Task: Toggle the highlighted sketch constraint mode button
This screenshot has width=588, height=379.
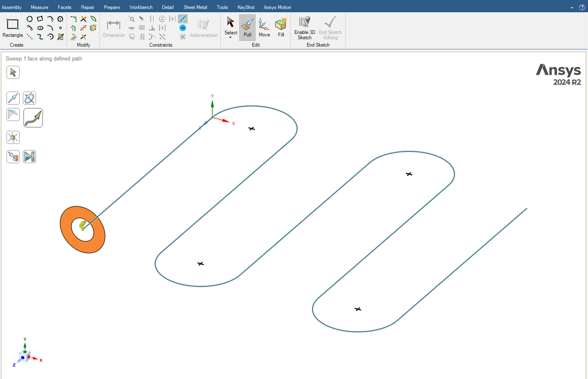Action: coord(183,19)
